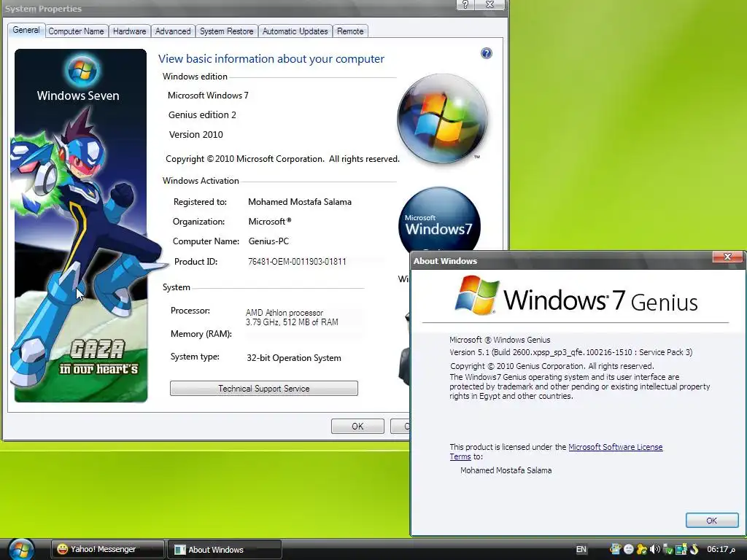Switch to the Remote tab
The image size is (747, 560).
[x=350, y=31]
